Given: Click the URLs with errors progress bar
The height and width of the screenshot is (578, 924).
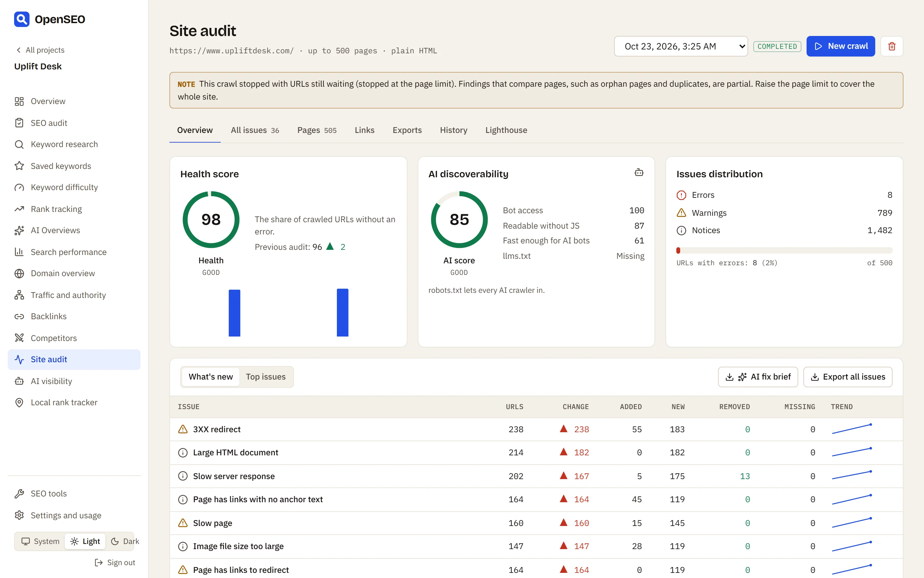Looking at the screenshot, I should [784, 250].
